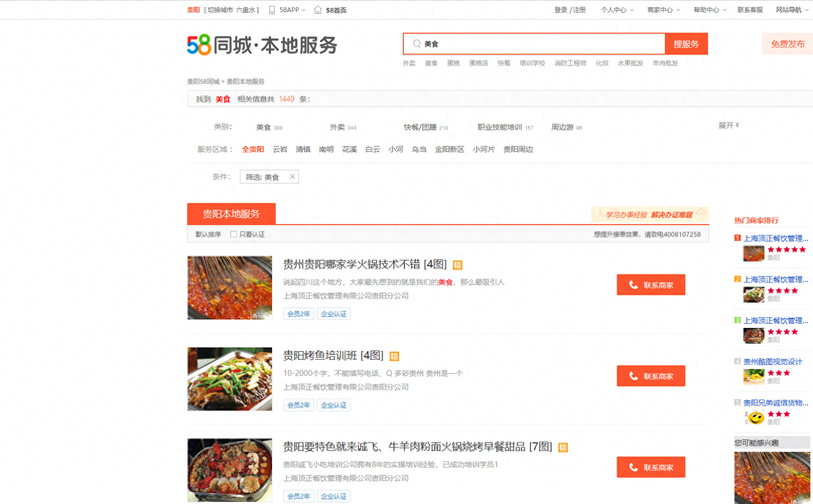Click the 58首页 home icon
Viewport: 813px width, 504px height.
pyautogui.click(x=318, y=10)
